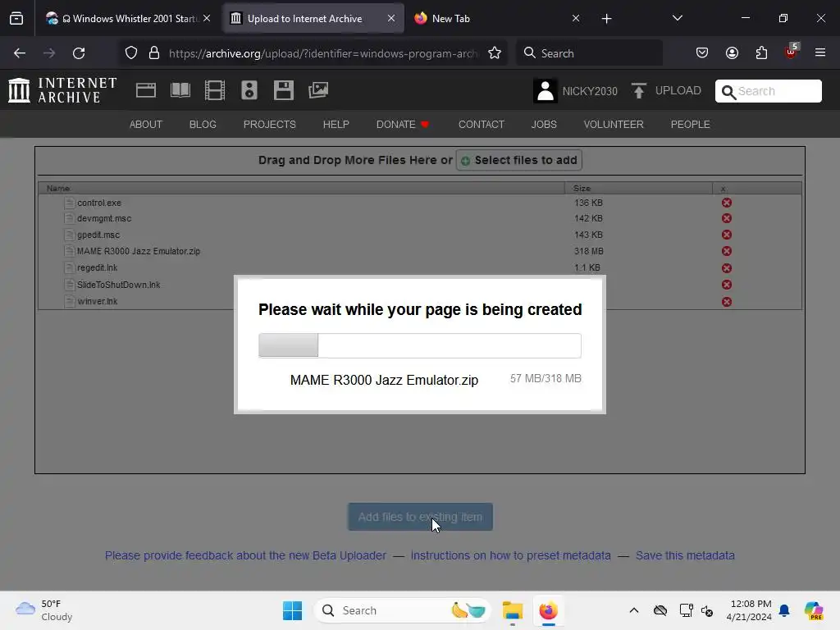Remove regedit.lnk using red X icon
The width and height of the screenshot is (840, 630).
pyautogui.click(x=727, y=268)
